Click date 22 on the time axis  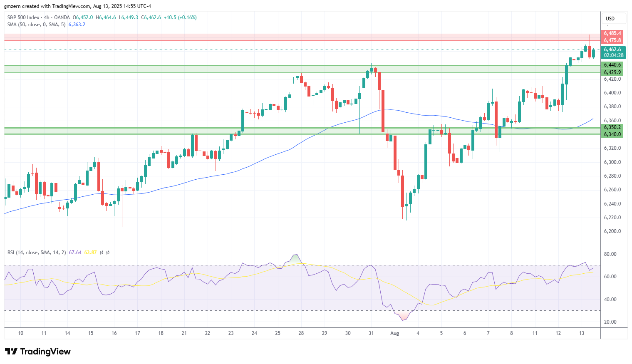pyautogui.click(x=208, y=333)
